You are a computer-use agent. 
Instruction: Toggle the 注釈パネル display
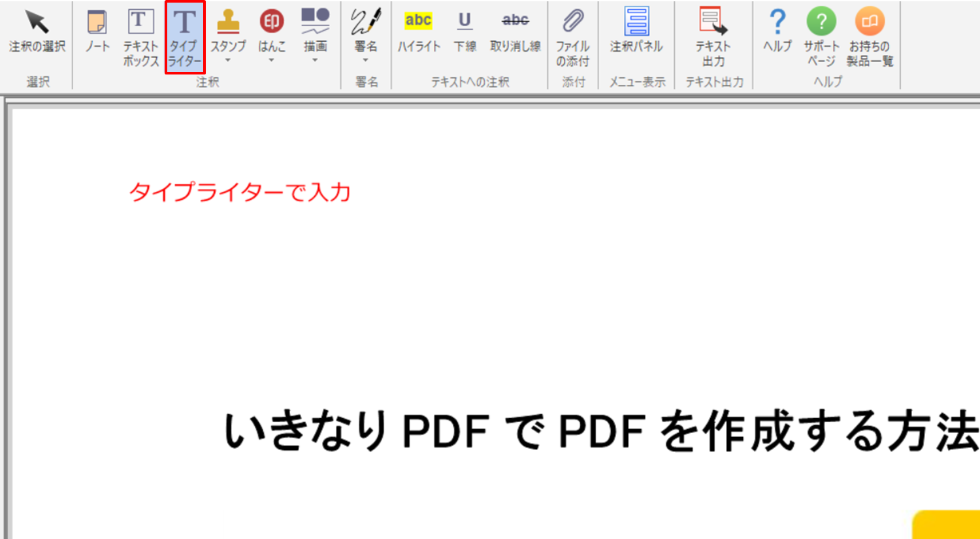pyautogui.click(x=636, y=31)
